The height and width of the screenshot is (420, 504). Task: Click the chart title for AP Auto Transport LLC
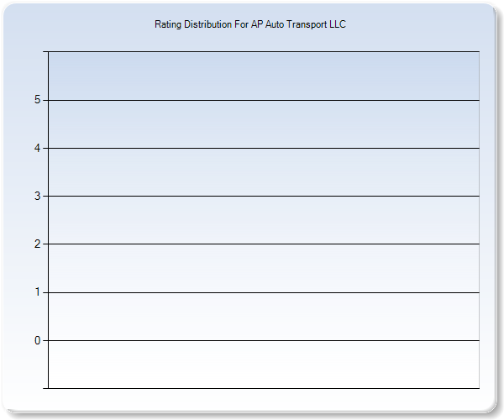250,24
